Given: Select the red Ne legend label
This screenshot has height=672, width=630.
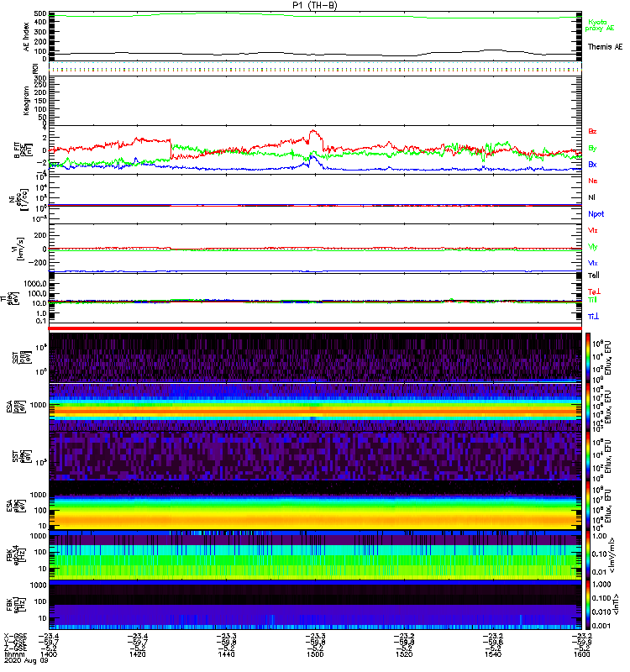Looking at the screenshot, I should point(593,181).
